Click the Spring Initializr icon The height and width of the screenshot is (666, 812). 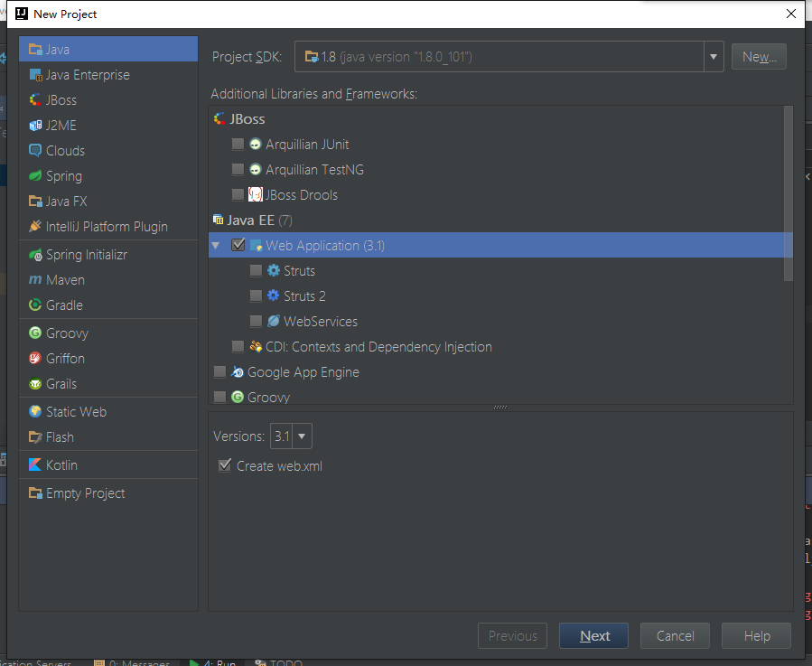(x=35, y=255)
